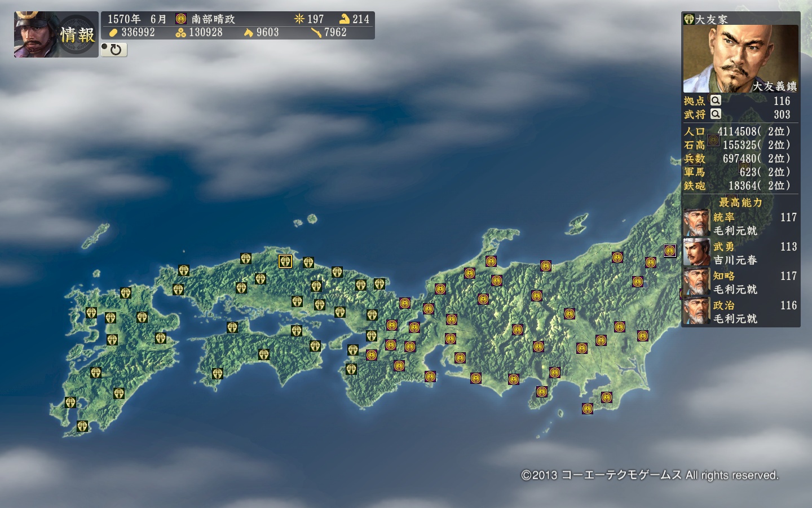Click the gold coin icon beside 336992
The height and width of the screenshot is (508, 812).
pyautogui.click(x=113, y=33)
